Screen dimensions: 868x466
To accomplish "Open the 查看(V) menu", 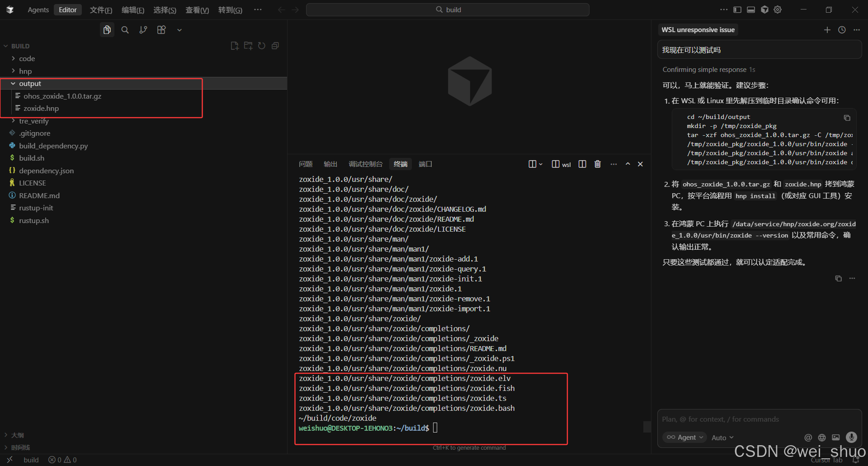I will (197, 10).
